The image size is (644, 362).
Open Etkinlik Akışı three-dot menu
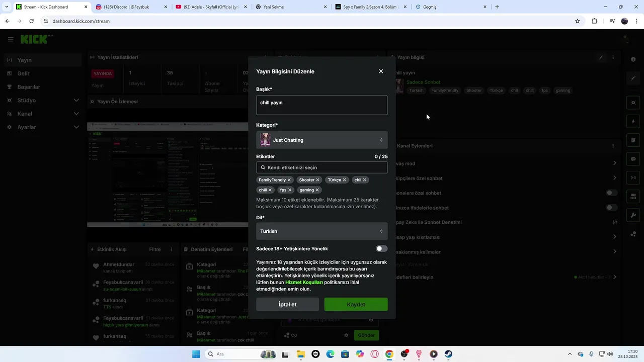coord(171,249)
